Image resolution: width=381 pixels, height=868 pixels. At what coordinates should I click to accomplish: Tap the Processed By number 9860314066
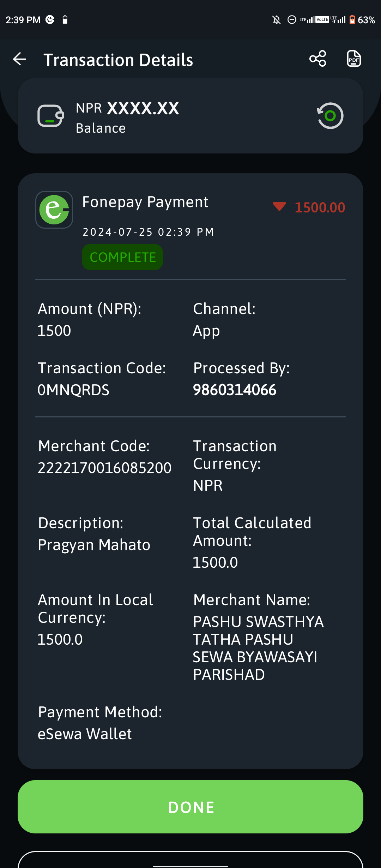coord(235,390)
